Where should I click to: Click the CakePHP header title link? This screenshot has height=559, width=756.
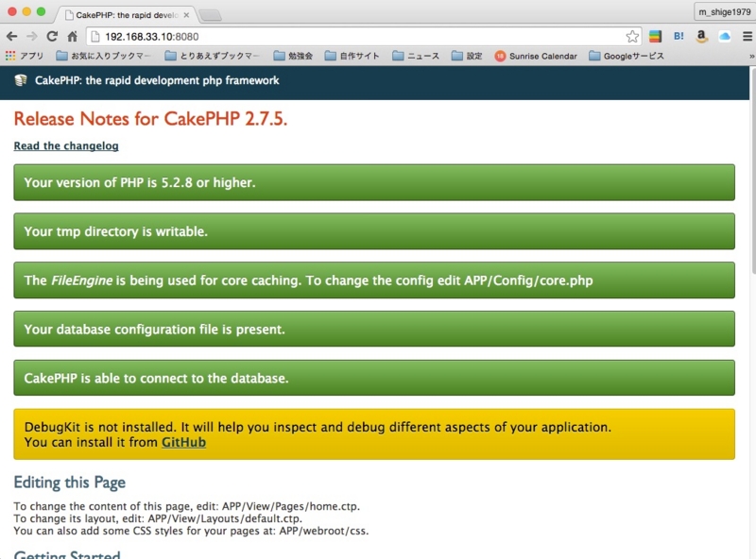(157, 80)
